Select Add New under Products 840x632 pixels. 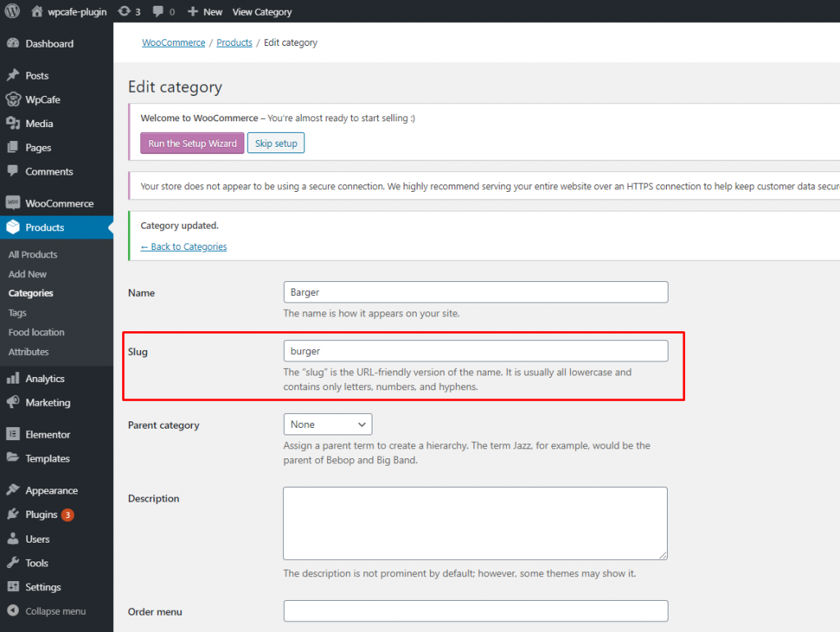pos(27,274)
